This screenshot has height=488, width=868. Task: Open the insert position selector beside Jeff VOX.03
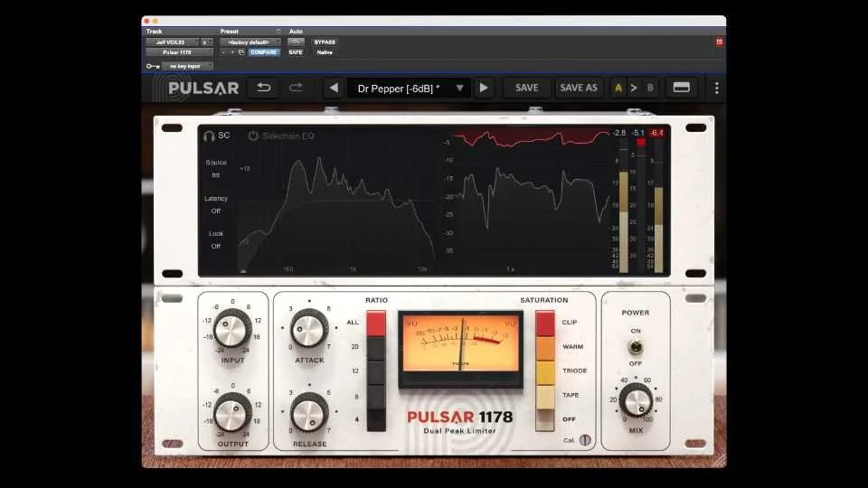pos(206,42)
